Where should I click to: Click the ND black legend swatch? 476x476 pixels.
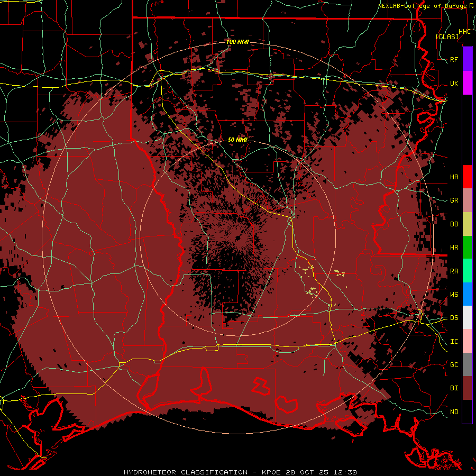pyautogui.click(x=467, y=411)
